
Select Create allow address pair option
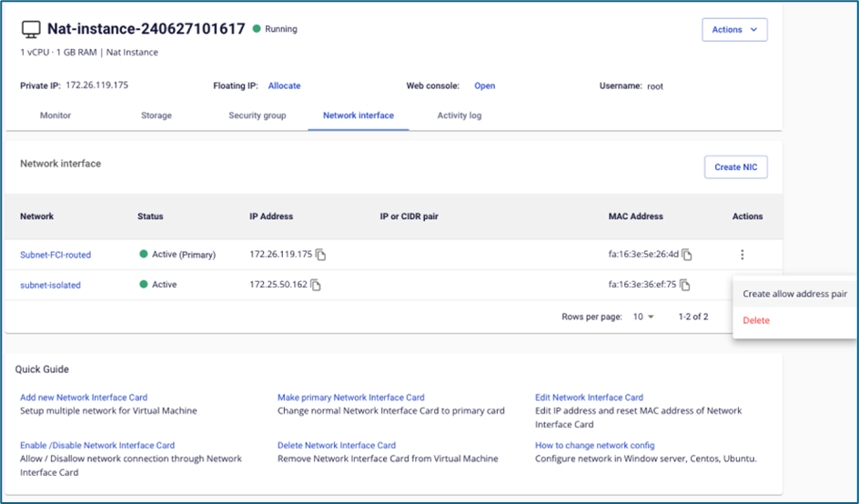[x=794, y=294]
